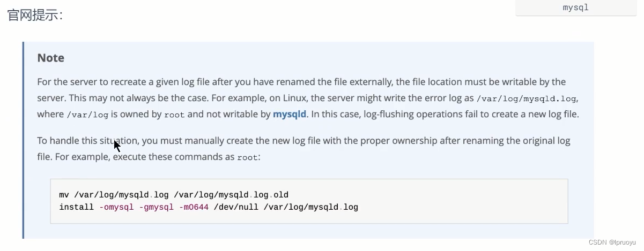Viewport: 644px width, 251px height.
Task: Click the -gmysql option in the install command
Action: point(156,207)
